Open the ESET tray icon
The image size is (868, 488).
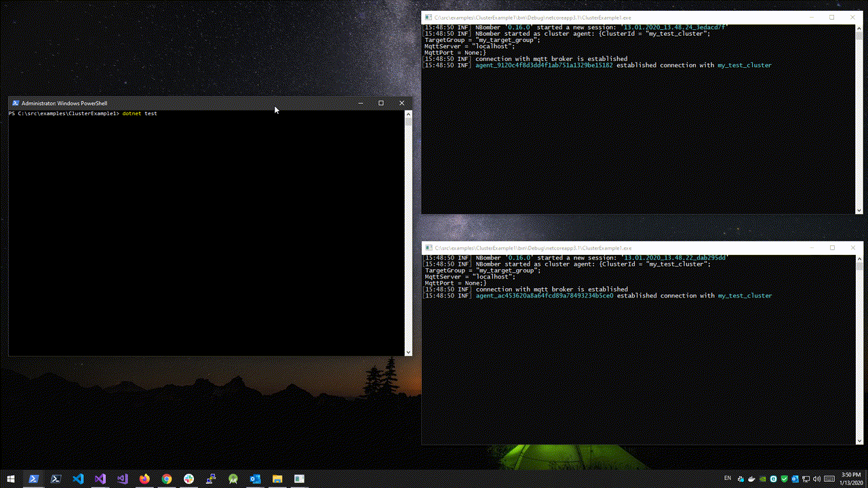[x=773, y=479]
